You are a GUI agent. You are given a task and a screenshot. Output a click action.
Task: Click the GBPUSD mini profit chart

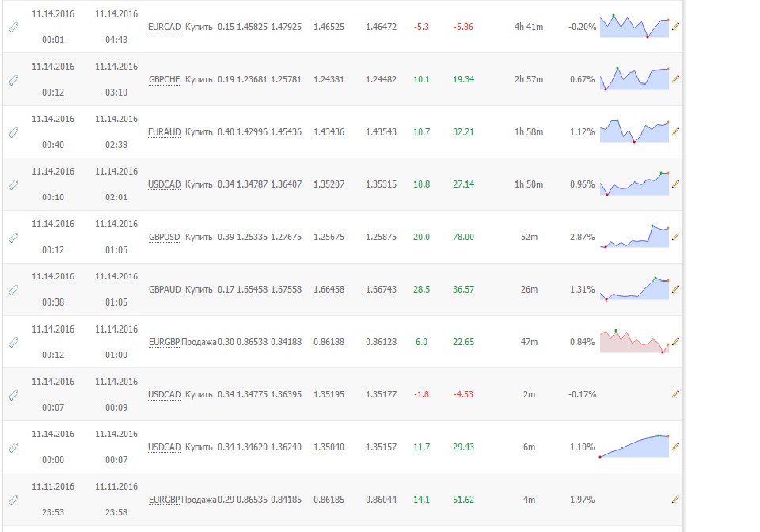point(634,237)
